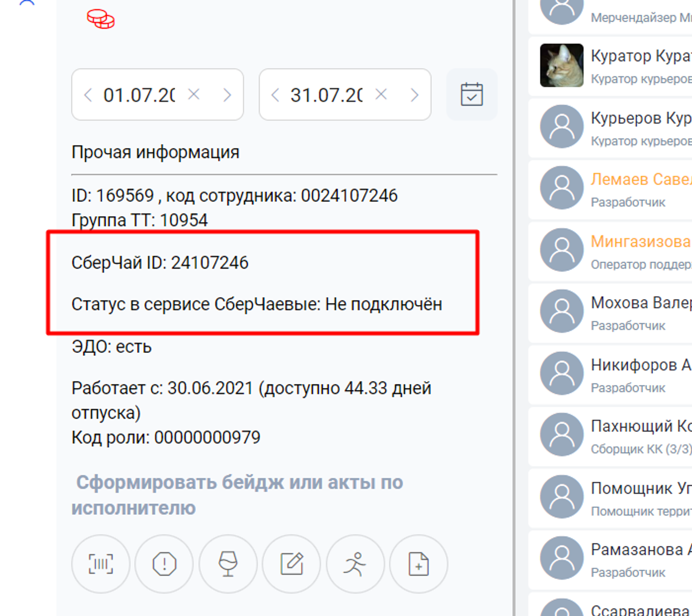The width and height of the screenshot is (692, 616).
Task: Click the running person icon button
Action: point(355,564)
